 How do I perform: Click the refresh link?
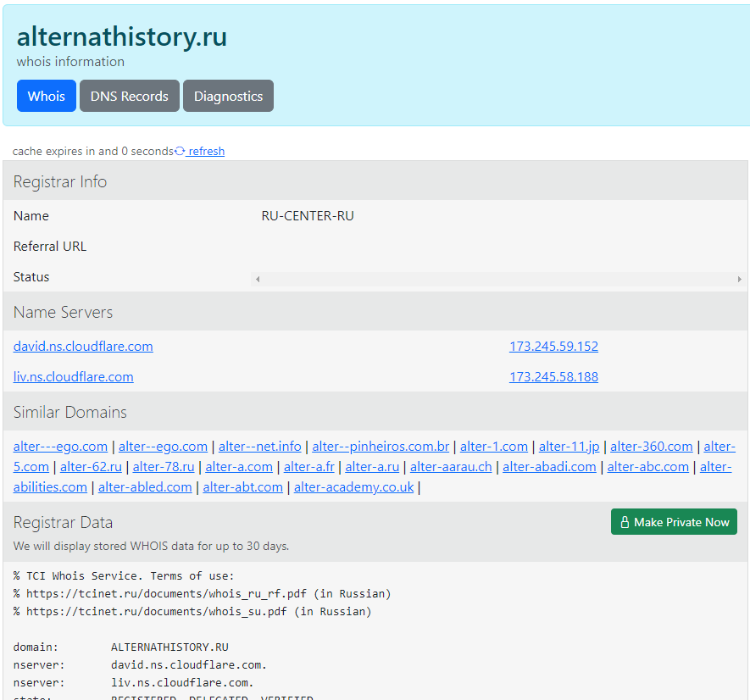tap(206, 152)
